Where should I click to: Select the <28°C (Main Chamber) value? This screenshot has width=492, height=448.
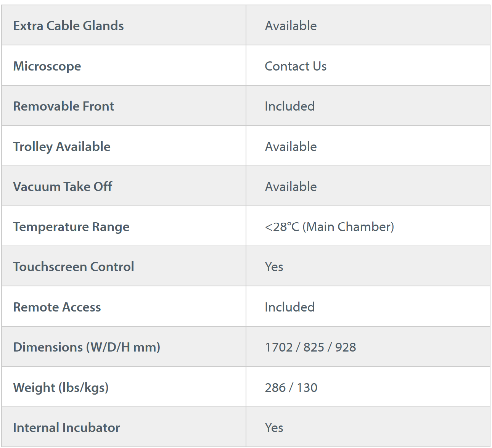[329, 227]
